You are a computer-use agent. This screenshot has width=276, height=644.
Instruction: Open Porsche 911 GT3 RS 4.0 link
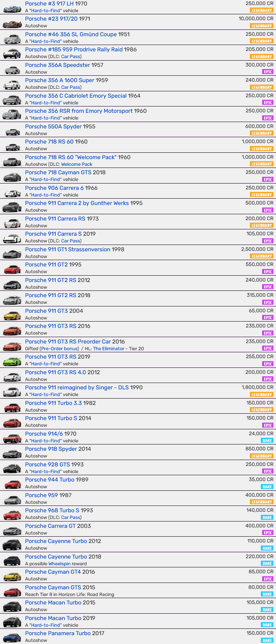tap(56, 372)
